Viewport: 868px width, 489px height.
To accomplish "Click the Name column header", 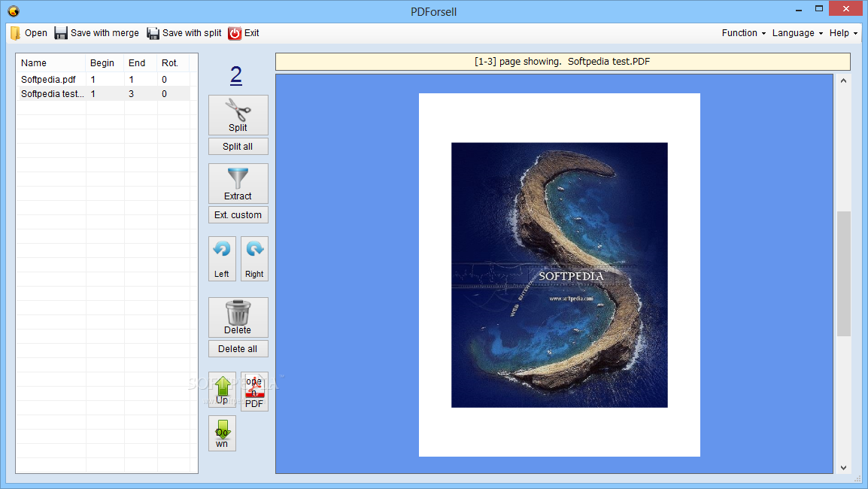I will tap(51, 63).
